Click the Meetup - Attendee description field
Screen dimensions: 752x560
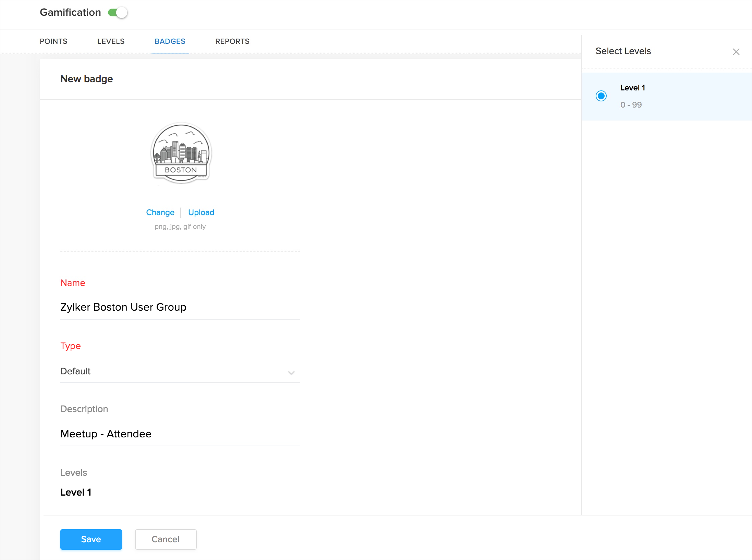(180, 434)
